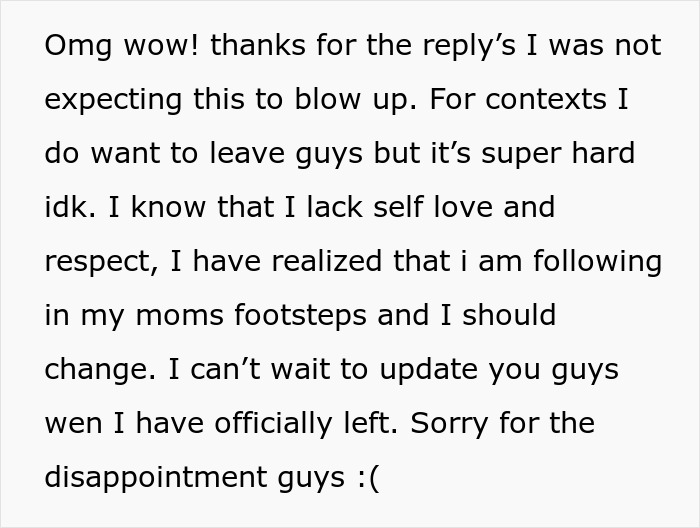Image resolution: width=700 pixels, height=528 pixels.
Task: Click the word "respect"
Action: coord(100,263)
